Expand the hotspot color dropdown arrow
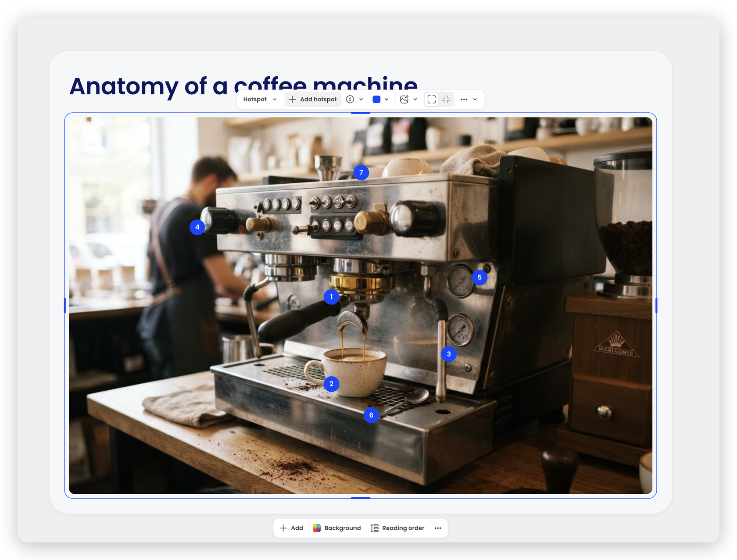 coord(386,100)
